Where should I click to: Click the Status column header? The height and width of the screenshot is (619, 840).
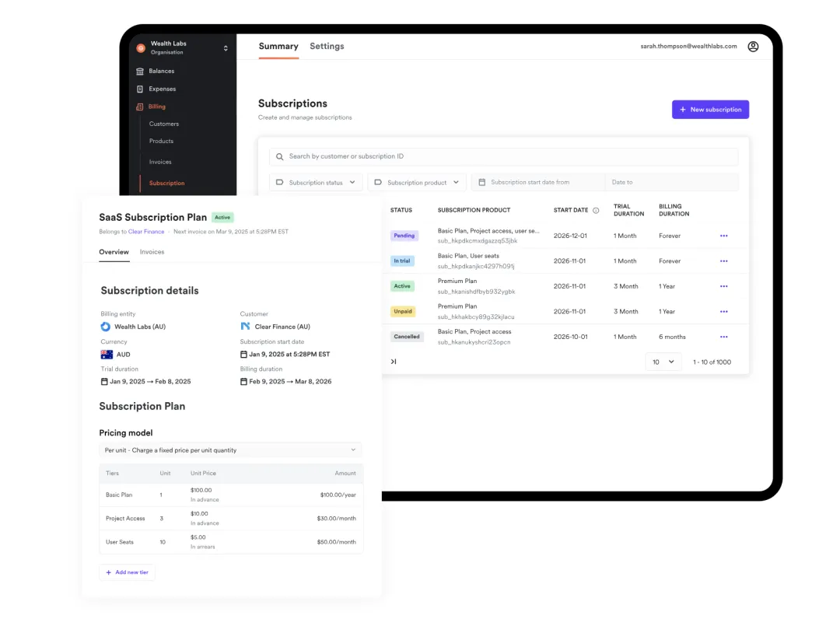[401, 211]
